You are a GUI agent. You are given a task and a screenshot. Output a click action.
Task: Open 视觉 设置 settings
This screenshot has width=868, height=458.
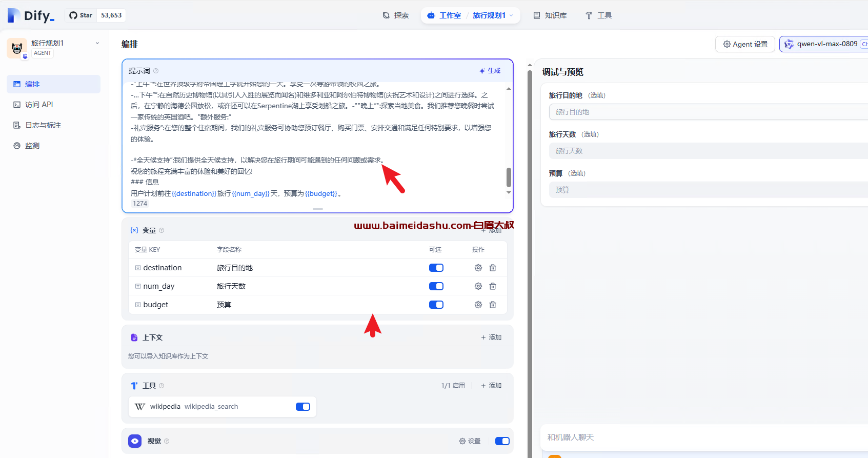(470, 441)
